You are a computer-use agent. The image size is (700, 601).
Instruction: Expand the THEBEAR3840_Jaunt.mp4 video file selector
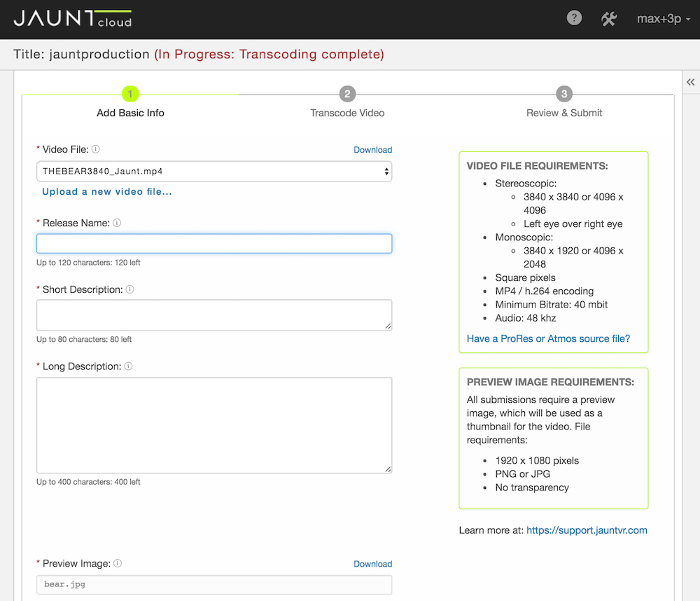pyautogui.click(x=213, y=171)
